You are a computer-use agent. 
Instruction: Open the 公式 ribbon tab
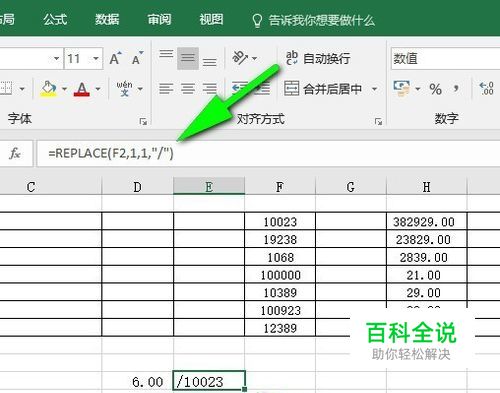pos(55,19)
